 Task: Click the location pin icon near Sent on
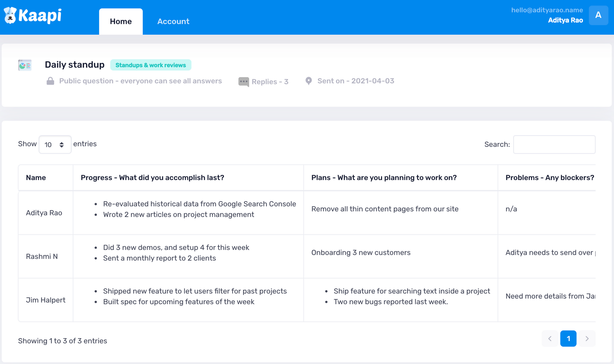(x=309, y=81)
